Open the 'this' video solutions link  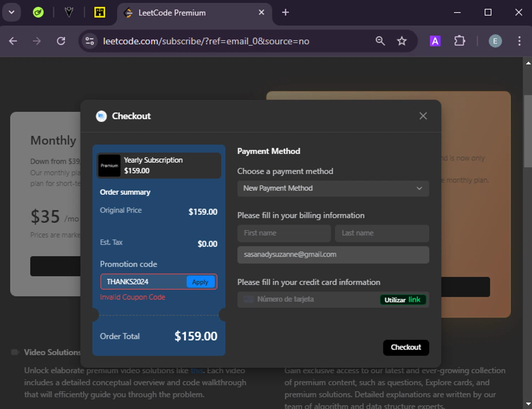coord(197,371)
